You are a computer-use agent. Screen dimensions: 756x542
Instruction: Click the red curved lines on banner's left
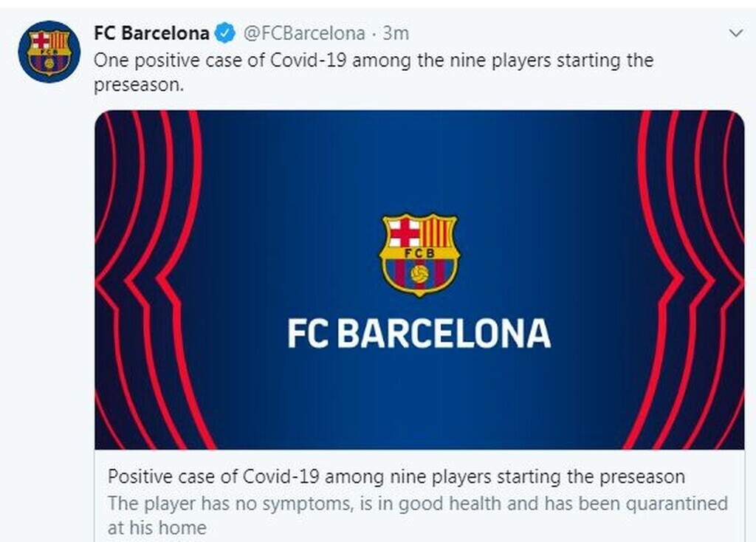pos(148,281)
